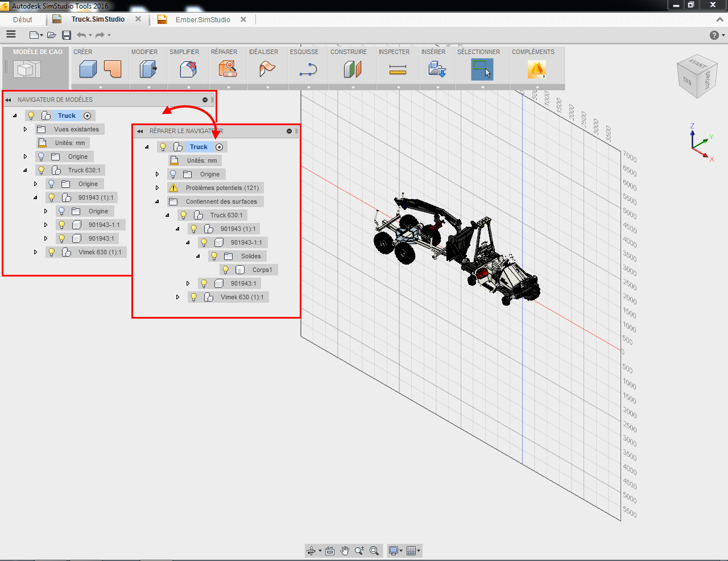This screenshot has width=728, height=561.
Task: Click the Réparer tool icon
Action: click(228, 69)
